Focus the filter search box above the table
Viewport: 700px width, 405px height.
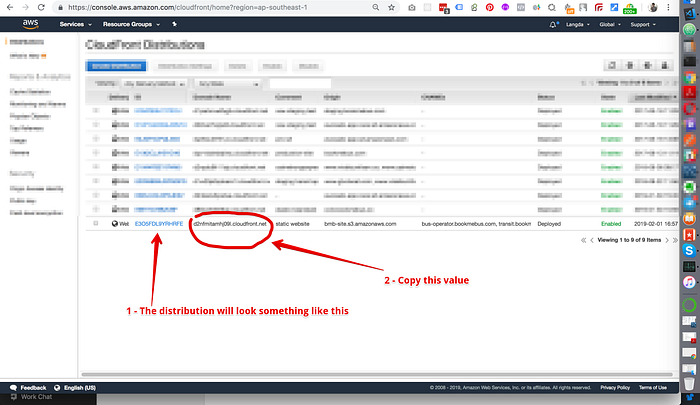tap(300, 84)
